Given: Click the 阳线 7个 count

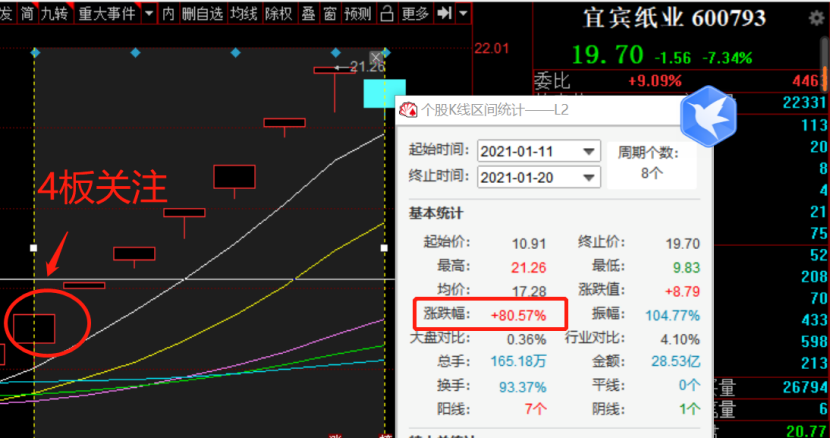Looking at the screenshot, I should (x=535, y=409).
